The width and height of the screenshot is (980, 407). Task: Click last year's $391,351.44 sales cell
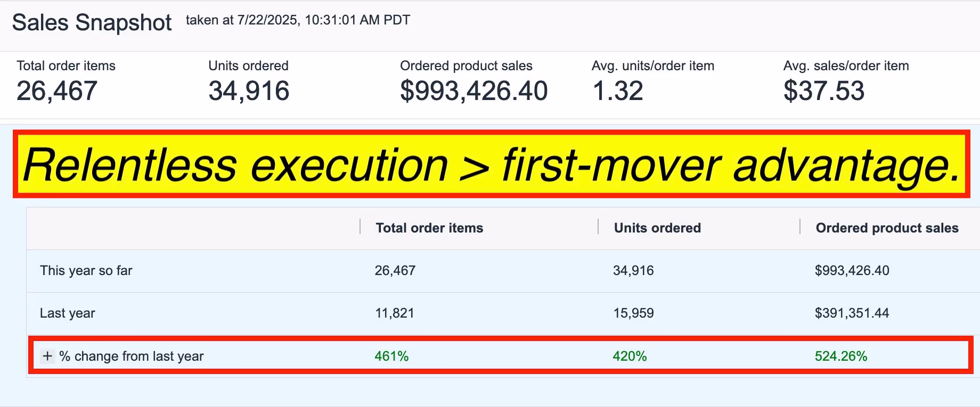(x=852, y=313)
